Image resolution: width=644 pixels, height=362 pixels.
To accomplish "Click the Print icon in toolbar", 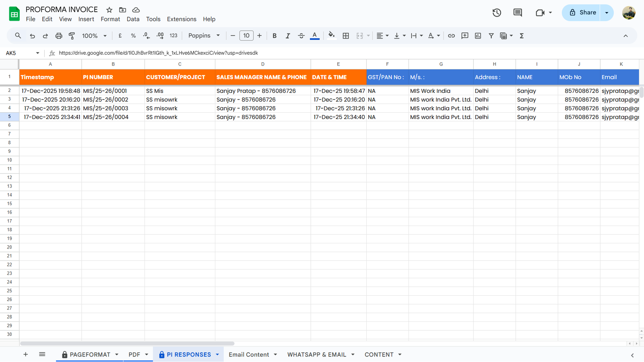I will (x=59, y=36).
